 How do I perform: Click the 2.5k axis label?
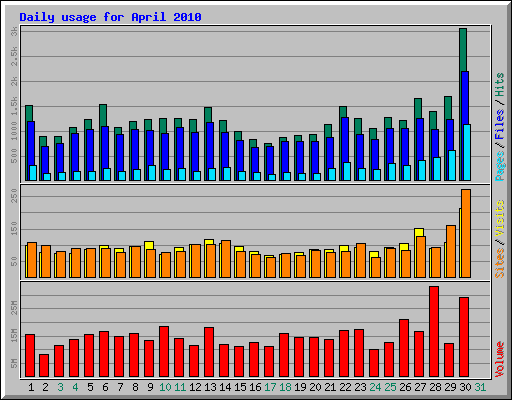point(14,56)
